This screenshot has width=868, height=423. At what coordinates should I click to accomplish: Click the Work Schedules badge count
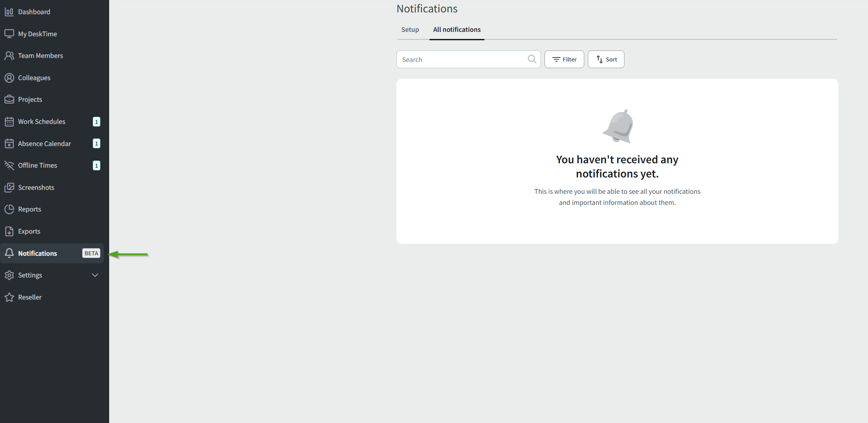(96, 122)
